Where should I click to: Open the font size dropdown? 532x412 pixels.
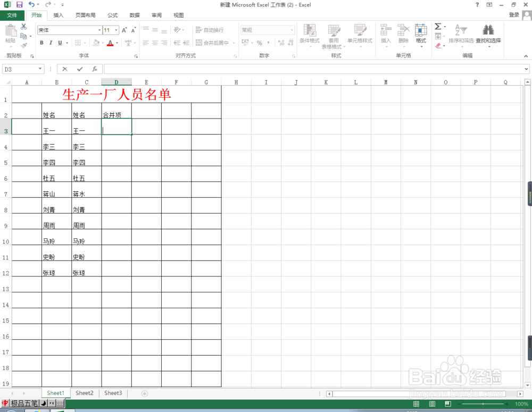coord(116,30)
